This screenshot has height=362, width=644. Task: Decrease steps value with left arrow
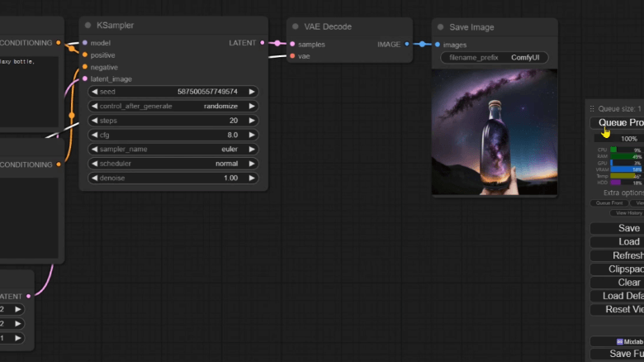point(94,121)
